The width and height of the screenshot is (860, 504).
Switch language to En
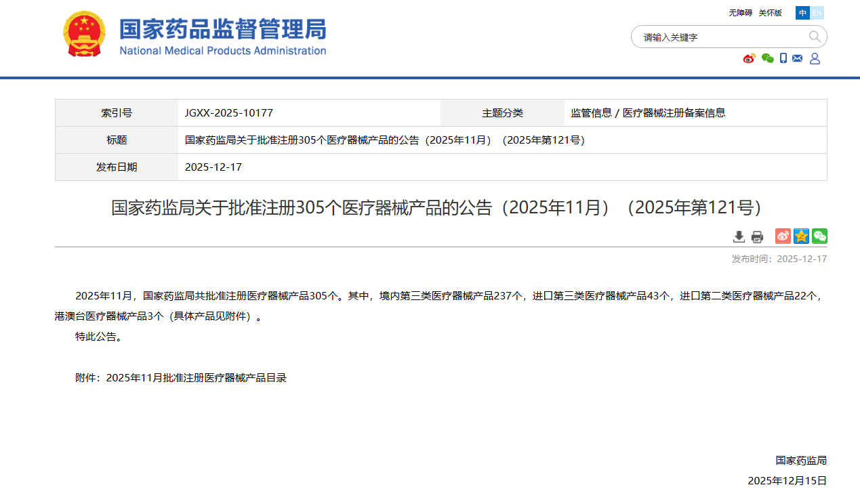click(817, 13)
